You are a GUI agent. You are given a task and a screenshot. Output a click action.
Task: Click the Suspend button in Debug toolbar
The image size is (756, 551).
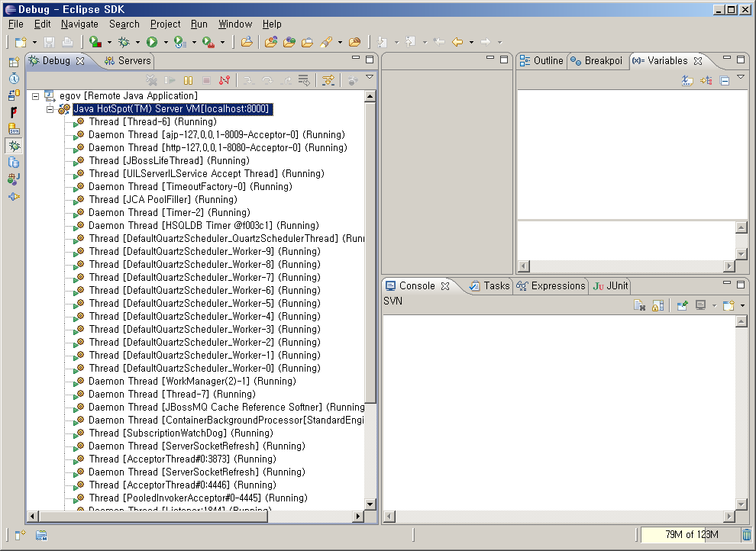coord(188,80)
